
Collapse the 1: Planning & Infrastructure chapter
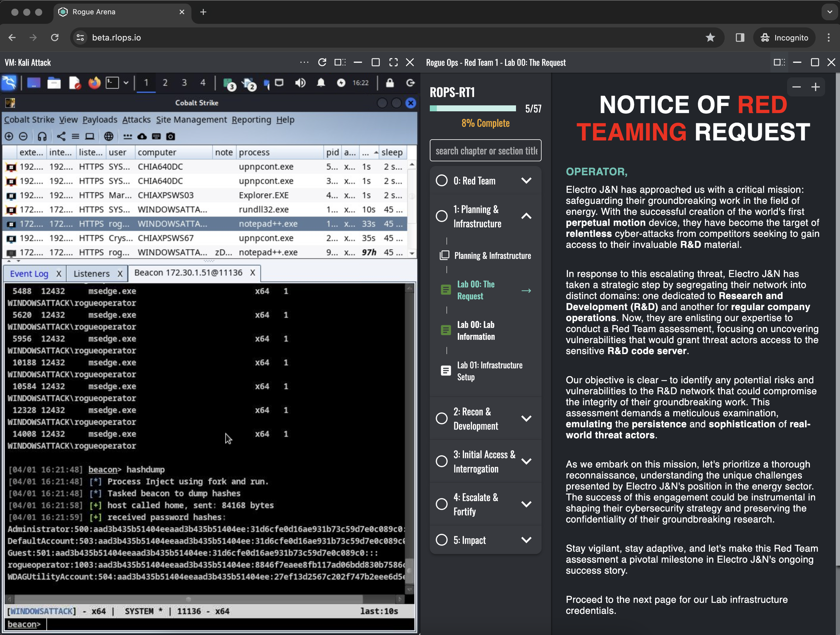click(526, 216)
